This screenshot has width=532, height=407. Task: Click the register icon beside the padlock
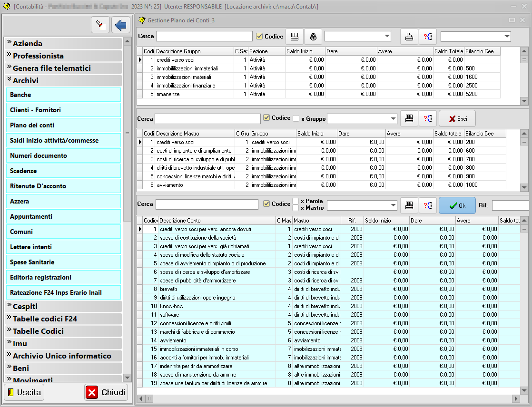pos(295,37)
